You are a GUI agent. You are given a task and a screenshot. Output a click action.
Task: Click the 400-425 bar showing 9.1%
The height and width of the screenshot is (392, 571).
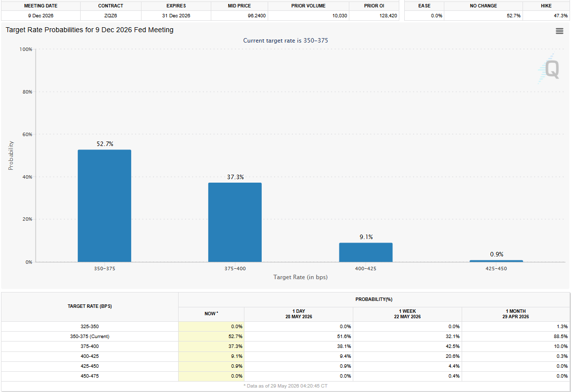click(366, 252)
